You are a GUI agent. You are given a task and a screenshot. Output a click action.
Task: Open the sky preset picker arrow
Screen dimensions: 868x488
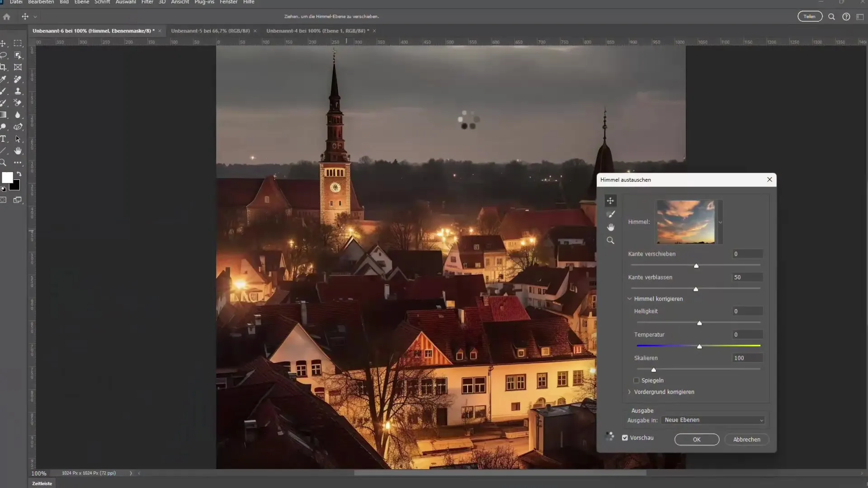point(720,222)
